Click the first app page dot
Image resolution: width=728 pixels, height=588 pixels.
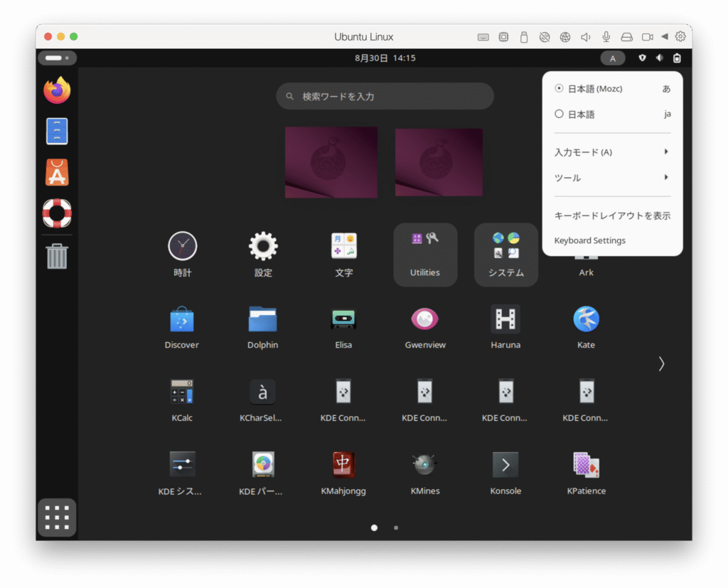[x=374, y=528]
